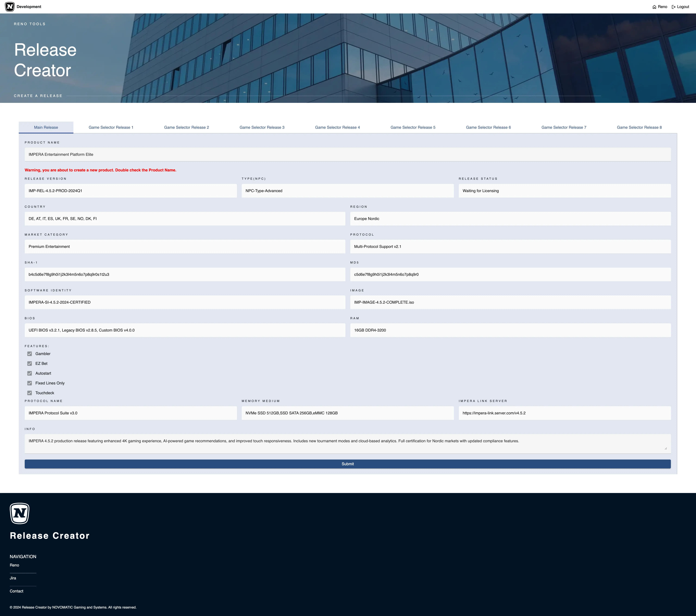Disable the Fixed Lines Only option
The width and height of the screenshot is (696, 616).
pyautogui.click(x=30, y=383)
